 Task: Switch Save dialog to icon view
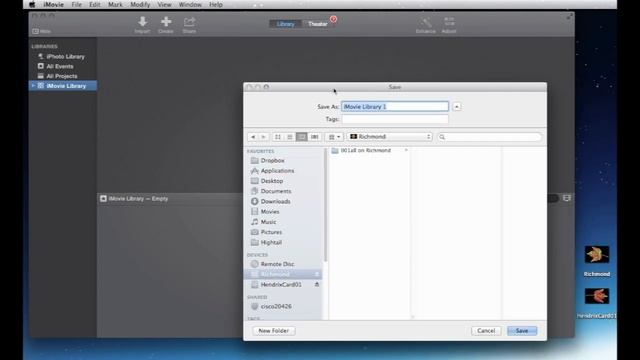click(x=278, y=137)
